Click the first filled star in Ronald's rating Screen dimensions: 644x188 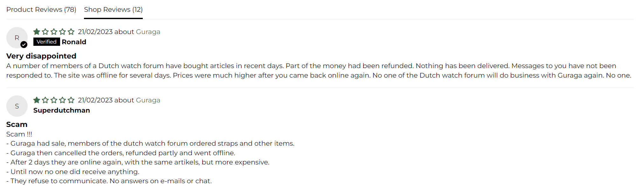coord(37,31)
